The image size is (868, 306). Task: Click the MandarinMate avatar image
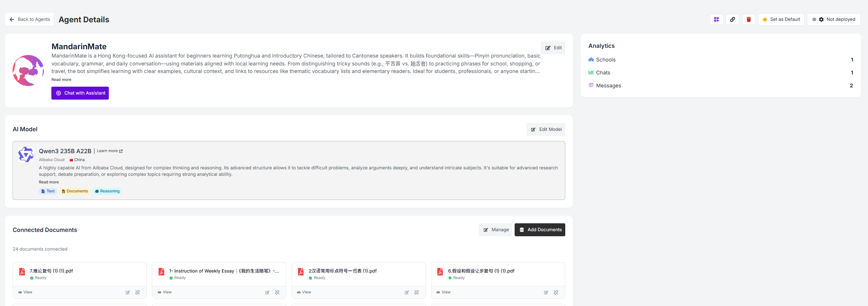click(x=28, y=70)
